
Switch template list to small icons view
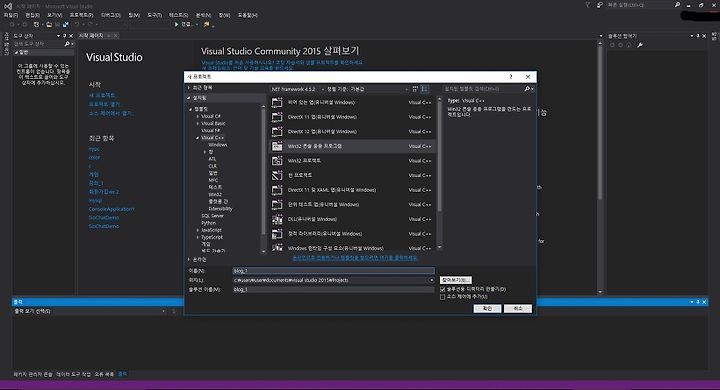coord(416,89)
